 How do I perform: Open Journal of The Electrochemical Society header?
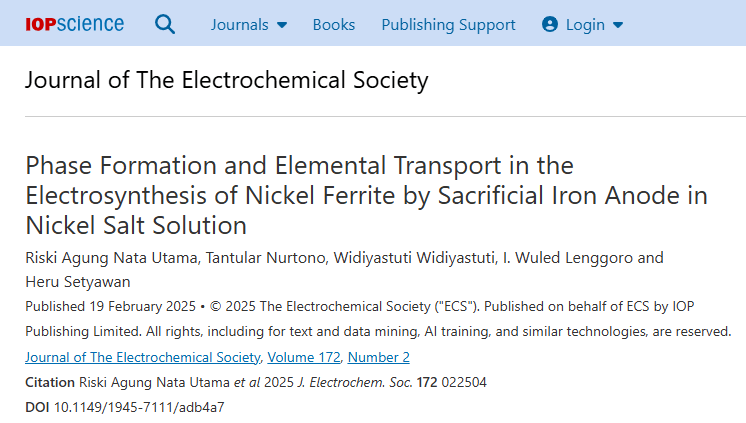(x=226, y=79)
